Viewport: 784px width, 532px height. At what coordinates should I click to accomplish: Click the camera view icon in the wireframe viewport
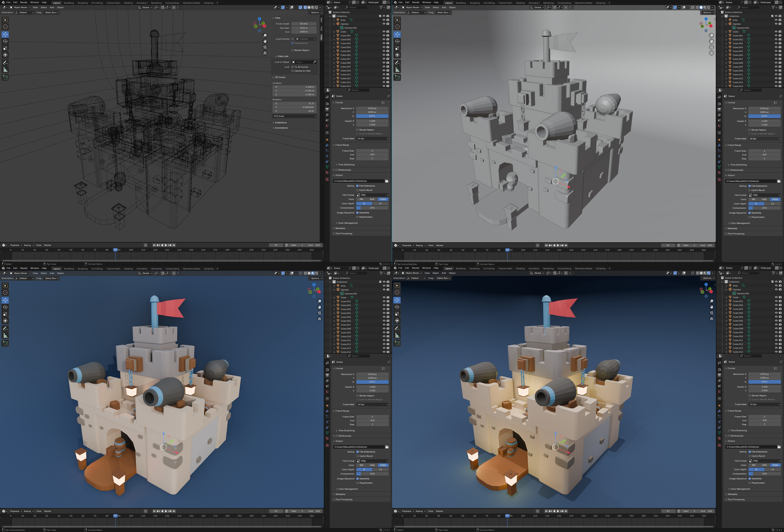[265, 47]
